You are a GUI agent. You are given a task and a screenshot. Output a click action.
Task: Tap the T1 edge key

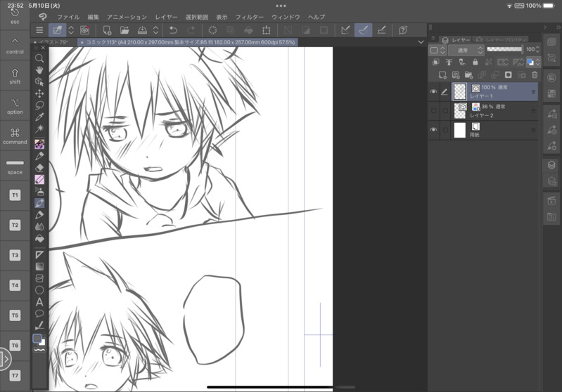(x=15, y=195)
